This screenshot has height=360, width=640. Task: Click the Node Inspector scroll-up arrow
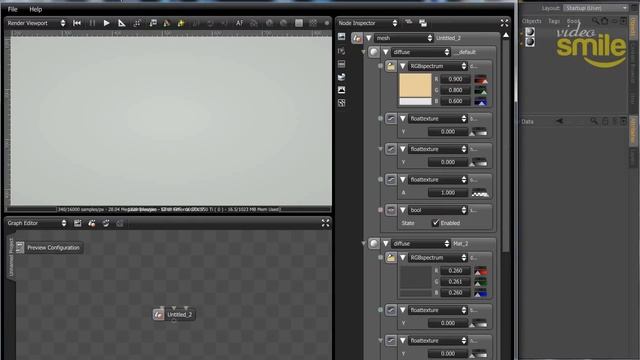click(506, 36)
